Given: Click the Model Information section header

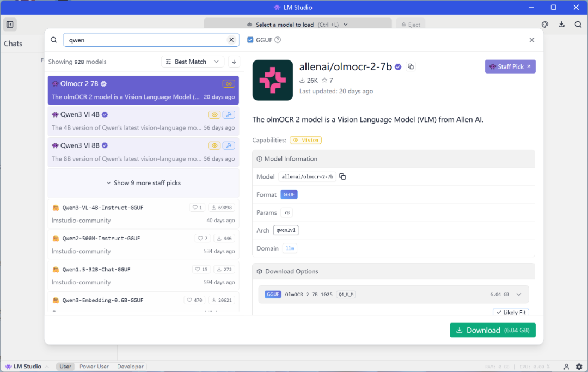Looking at the screenshot, I should click(394, 158).
